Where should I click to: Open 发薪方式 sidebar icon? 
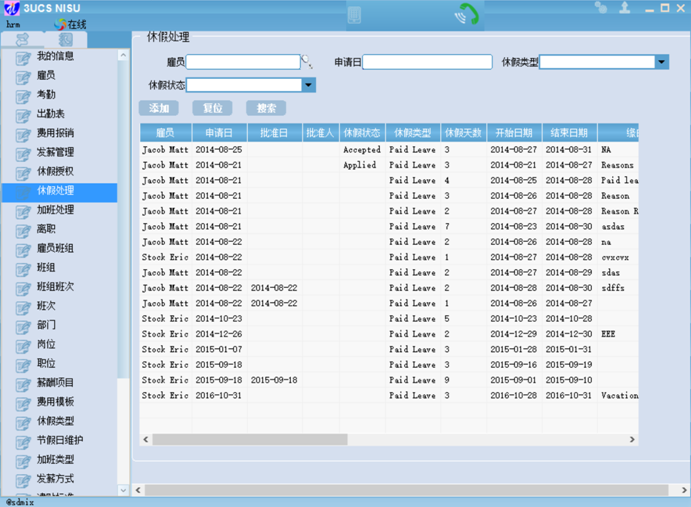[23, 481]
